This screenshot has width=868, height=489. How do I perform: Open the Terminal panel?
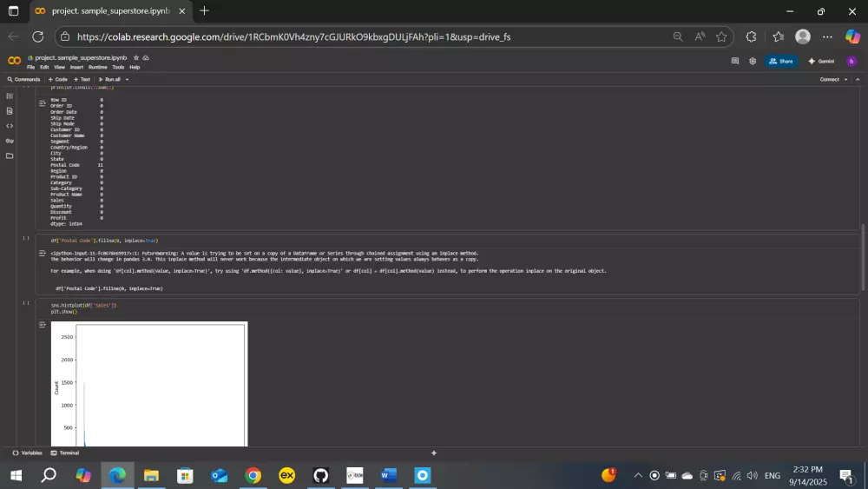coord(65,453)
